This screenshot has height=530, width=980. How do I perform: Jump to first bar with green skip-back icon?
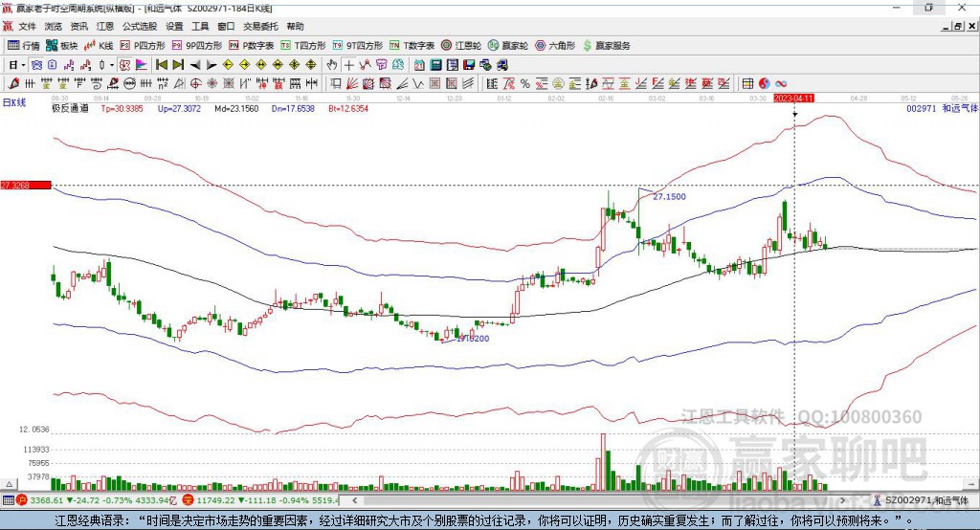point(161,65)
